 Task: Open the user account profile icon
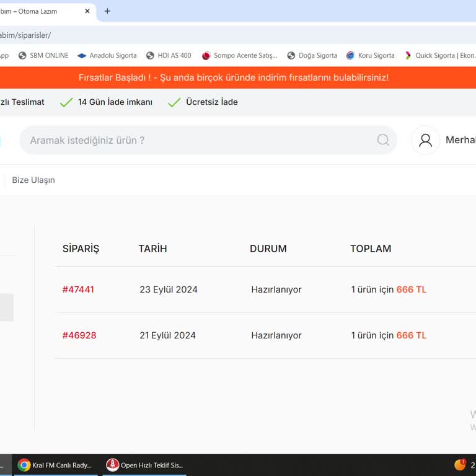[425, 140]
